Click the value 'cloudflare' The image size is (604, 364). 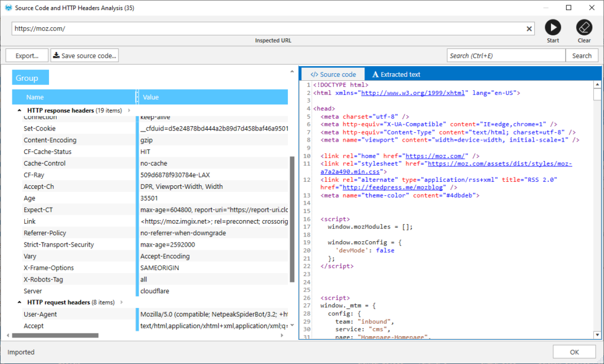tap(155, 291)
